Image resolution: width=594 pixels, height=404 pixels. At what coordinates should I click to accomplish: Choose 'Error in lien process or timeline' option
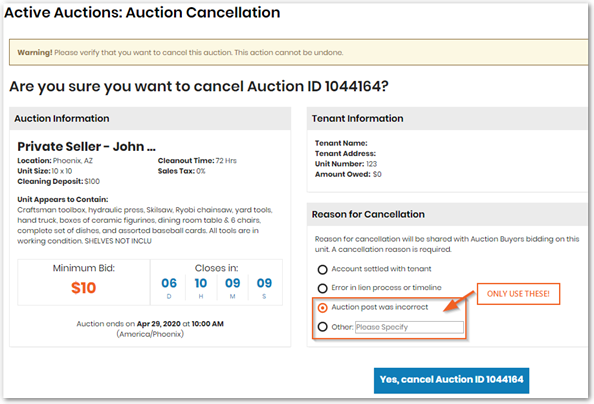[x=322, y=288]
